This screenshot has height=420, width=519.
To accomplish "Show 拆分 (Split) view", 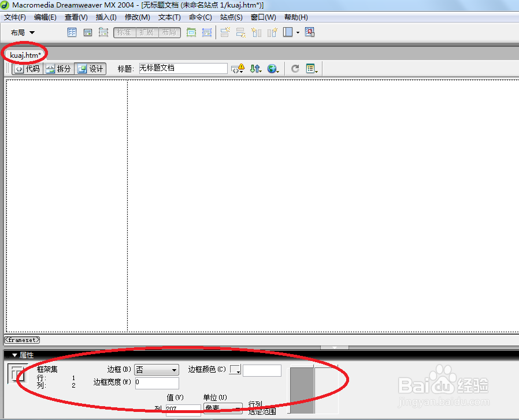I will (58, 69).
